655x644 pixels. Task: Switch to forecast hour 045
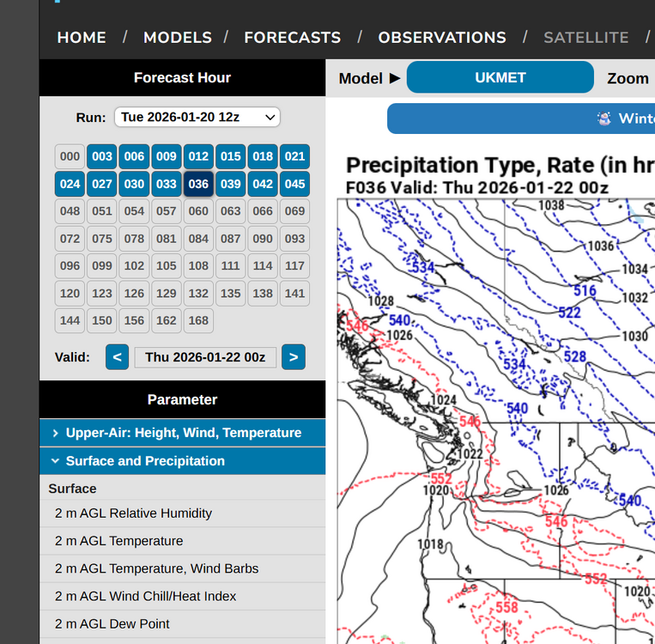pyautogui.click(x=294, y=184)
